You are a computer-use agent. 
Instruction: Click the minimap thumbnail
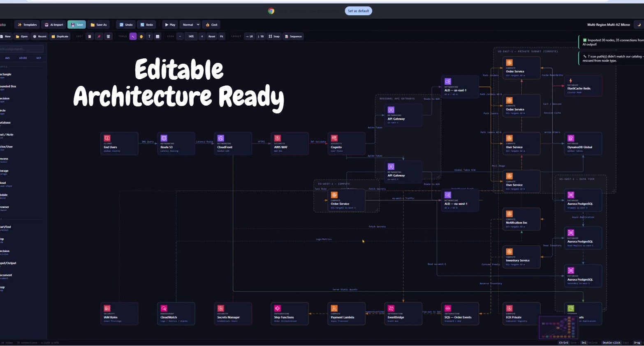(x=558, y=327)
